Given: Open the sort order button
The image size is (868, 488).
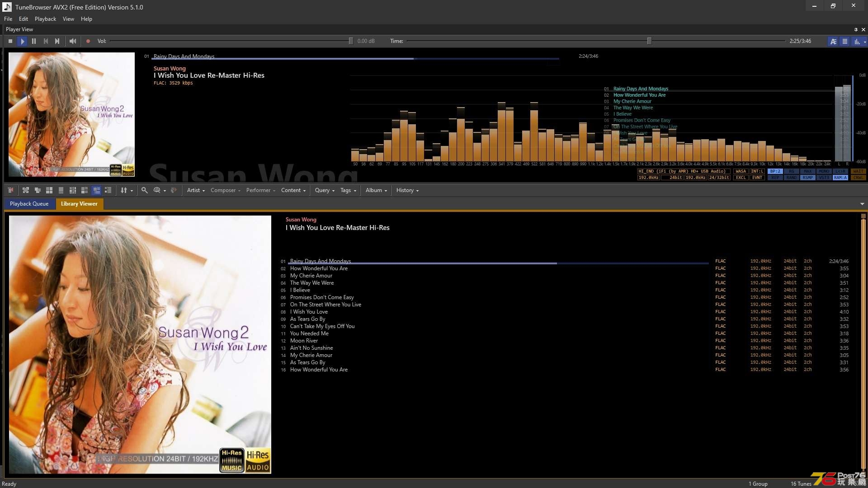Looking at the screenshot, I should (x=124, y=190).
